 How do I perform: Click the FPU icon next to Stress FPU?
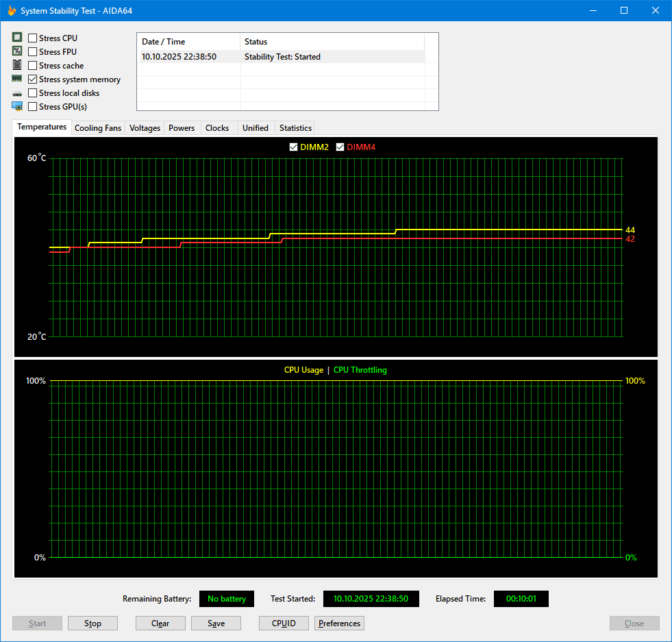tap(16, 51)
